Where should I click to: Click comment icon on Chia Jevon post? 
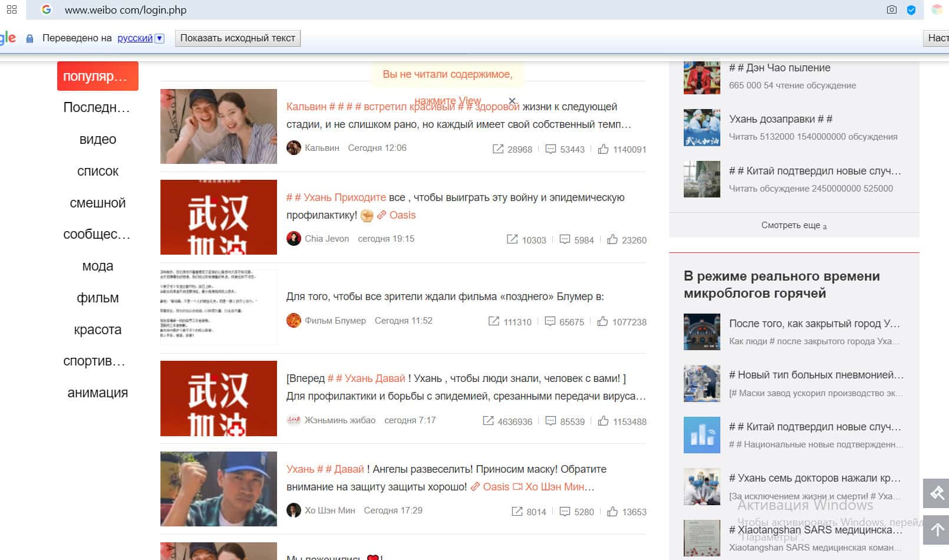pos(565,239)
